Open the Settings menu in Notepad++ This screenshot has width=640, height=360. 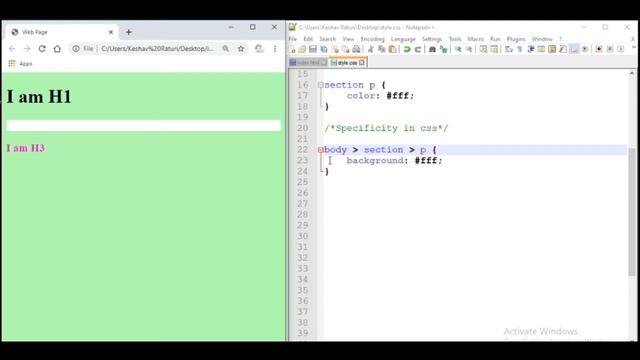[432, 39]
